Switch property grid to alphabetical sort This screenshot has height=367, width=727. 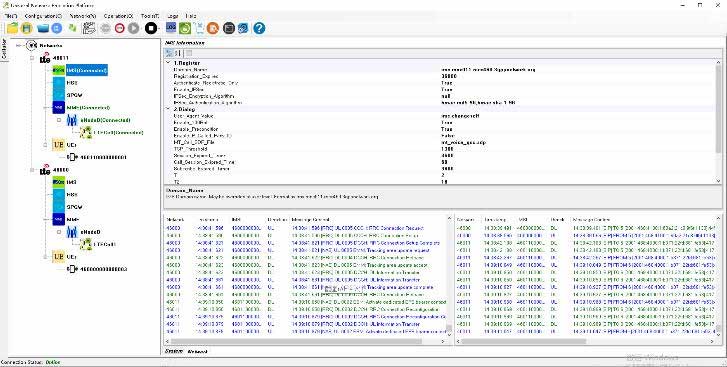pos(178,53)
